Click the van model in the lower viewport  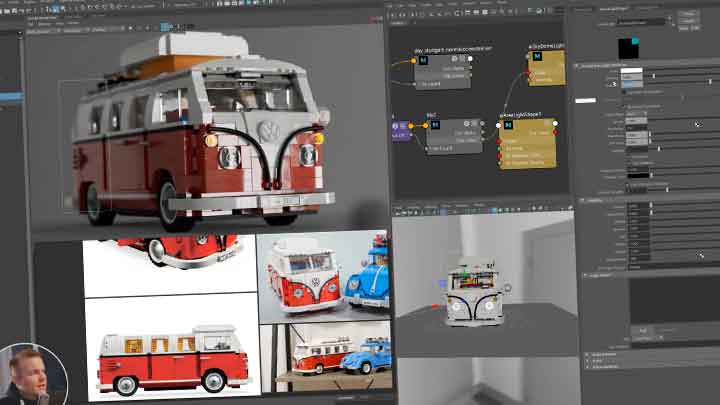pos(474,293)
